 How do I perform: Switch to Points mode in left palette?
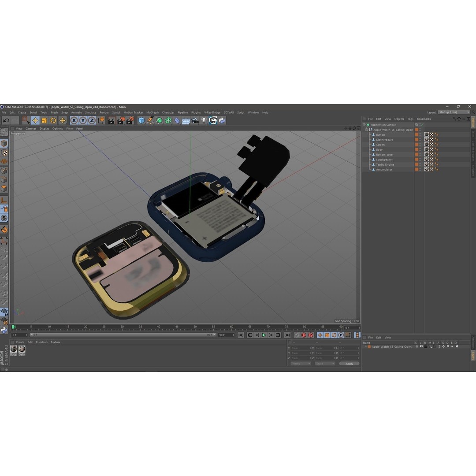4,171
